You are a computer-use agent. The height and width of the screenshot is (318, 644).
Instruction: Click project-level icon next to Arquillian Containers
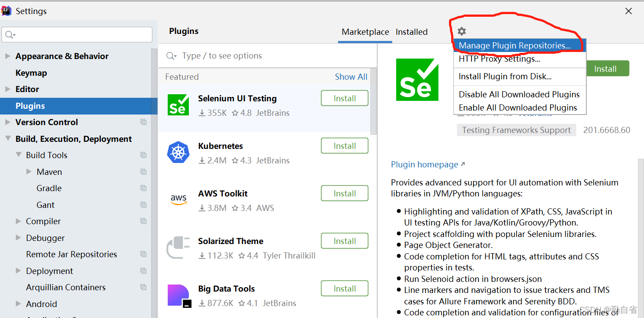tap(144, 287)
